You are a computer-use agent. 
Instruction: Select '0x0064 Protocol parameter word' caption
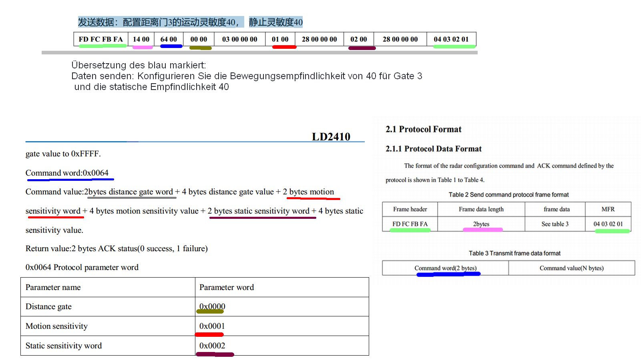[82, 267]
